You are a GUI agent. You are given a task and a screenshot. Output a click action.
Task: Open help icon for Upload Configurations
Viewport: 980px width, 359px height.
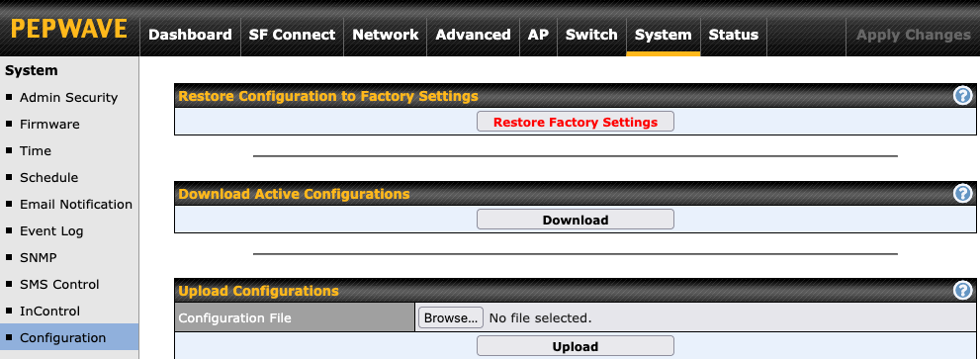pos(963,290)
